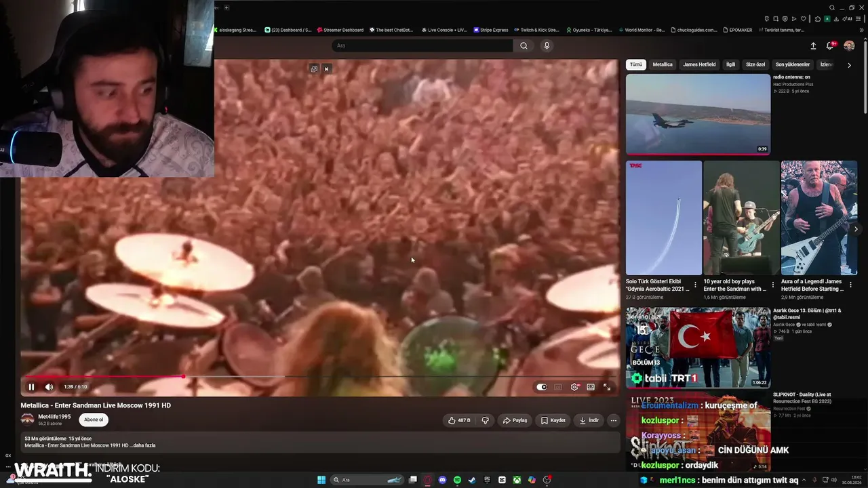868x488 pixels.
Task: Select the Son yüklenenler filter chip
Action: click(x=793, y=64)
